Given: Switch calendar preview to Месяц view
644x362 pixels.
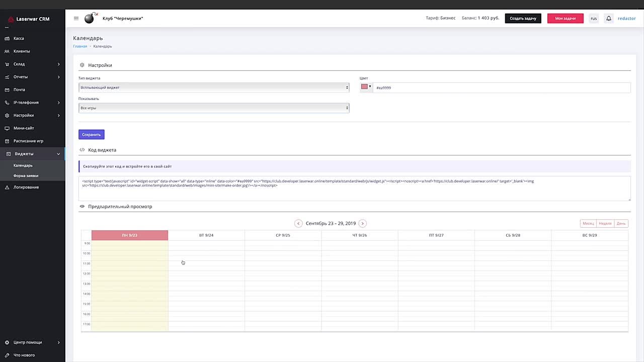Looking at the screenshot, I should pyautogui.click(x=588, y=223).
